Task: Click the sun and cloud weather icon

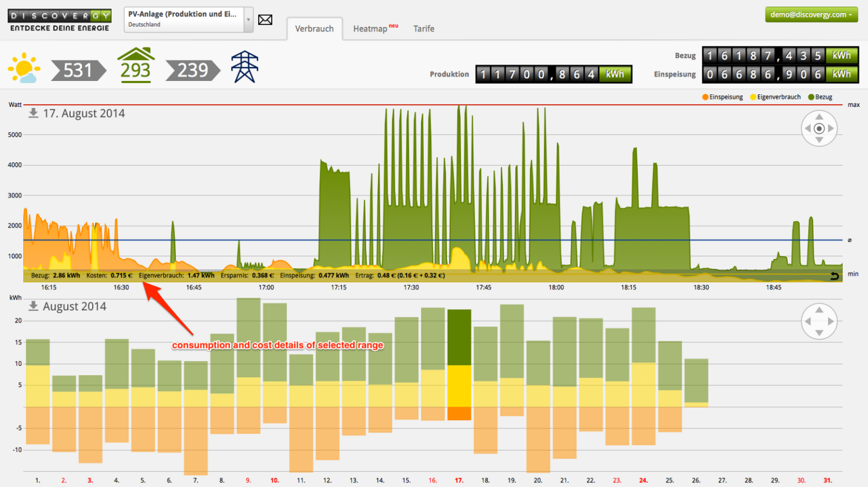Action: click(24, 68)
